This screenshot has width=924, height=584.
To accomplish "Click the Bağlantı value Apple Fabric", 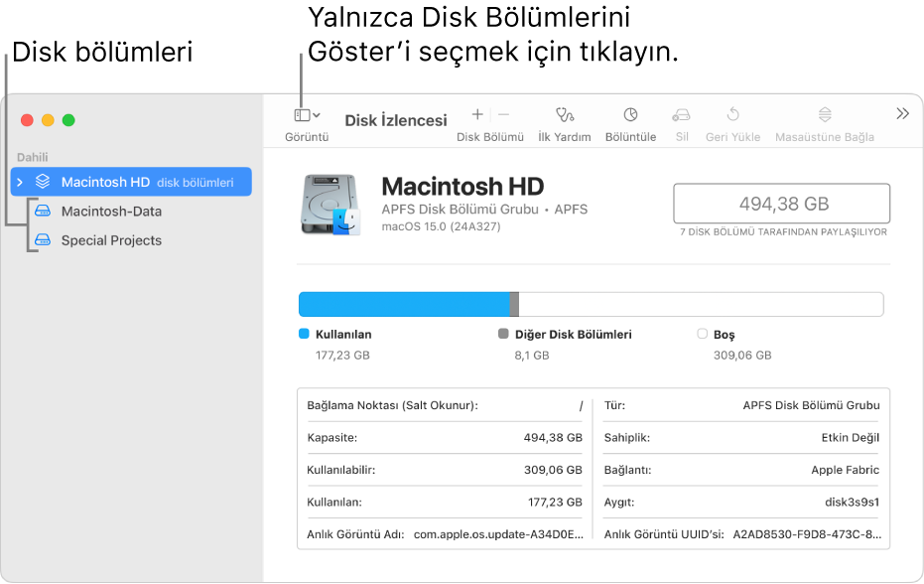I will [x=845, y=470].
